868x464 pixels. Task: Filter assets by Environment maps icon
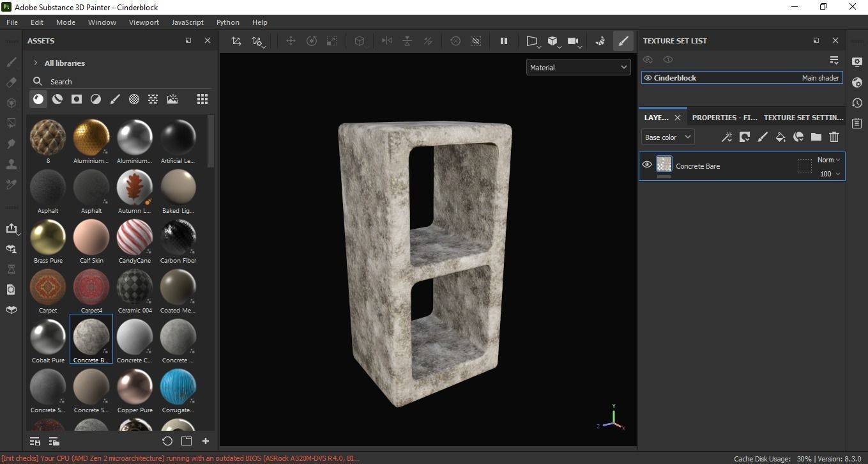pyautogui.click(x=172, y=99)
